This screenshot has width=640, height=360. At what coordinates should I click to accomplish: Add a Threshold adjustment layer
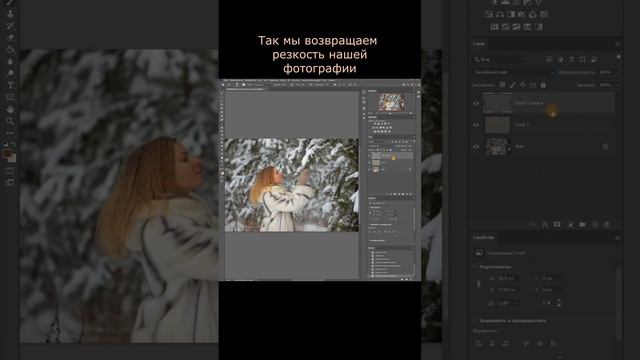pyautogui.click(x=516, y=27)
